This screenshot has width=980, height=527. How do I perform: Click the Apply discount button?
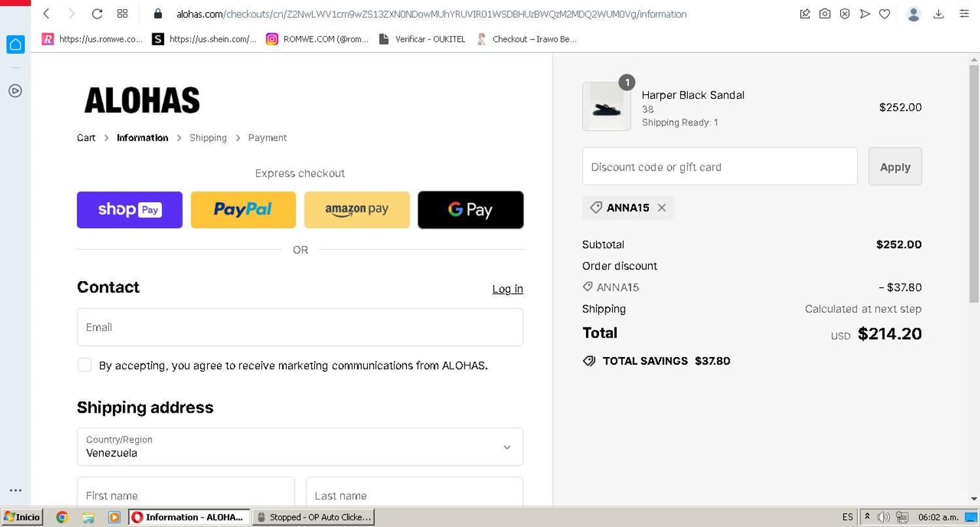click(x=895, y=167)
